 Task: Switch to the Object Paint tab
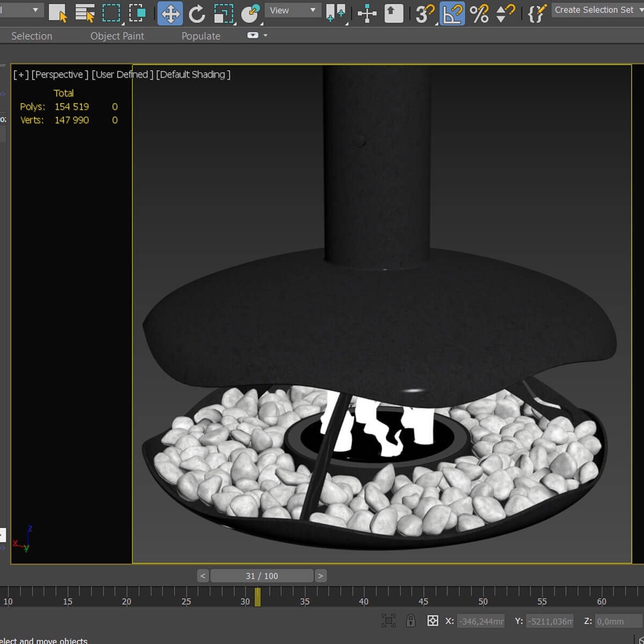pyautogui.click(x=117, y=36)
